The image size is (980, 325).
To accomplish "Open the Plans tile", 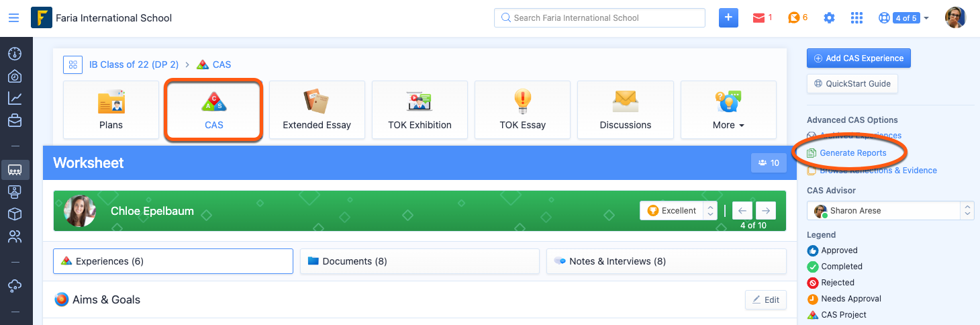I will [111, 109].
